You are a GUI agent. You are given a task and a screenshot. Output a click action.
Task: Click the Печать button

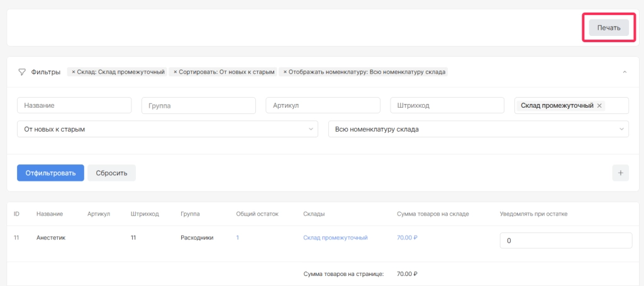click(608, 28)
